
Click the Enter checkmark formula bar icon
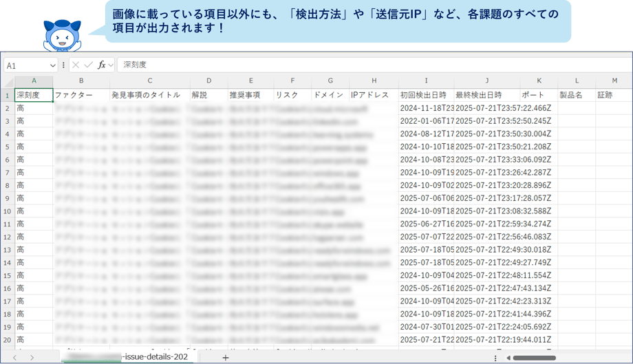(x=89, y=65)
